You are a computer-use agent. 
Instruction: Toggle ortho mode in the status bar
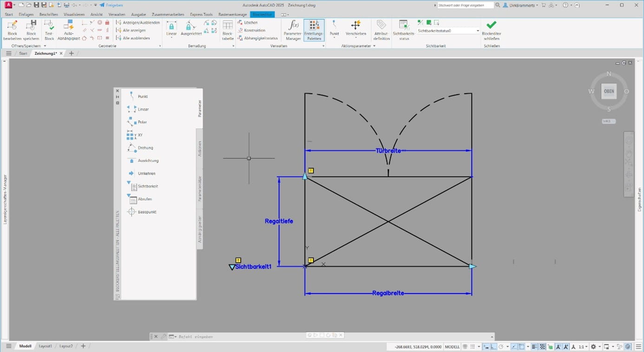click(x=493, y=346)
